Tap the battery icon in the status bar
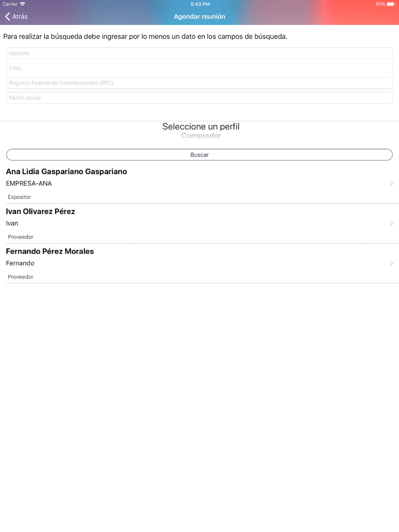The width and height of the screenshot is (399, 532). (391, 4)
